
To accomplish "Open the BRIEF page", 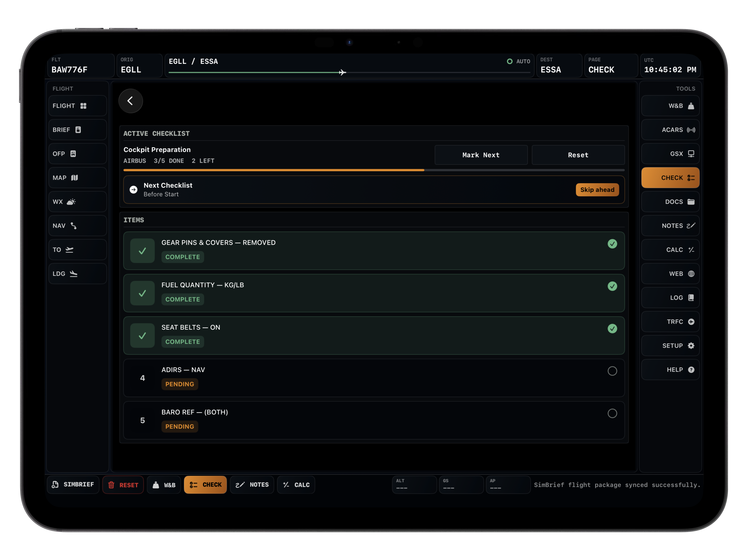I will pyautogui.click(x=78, y=130).
